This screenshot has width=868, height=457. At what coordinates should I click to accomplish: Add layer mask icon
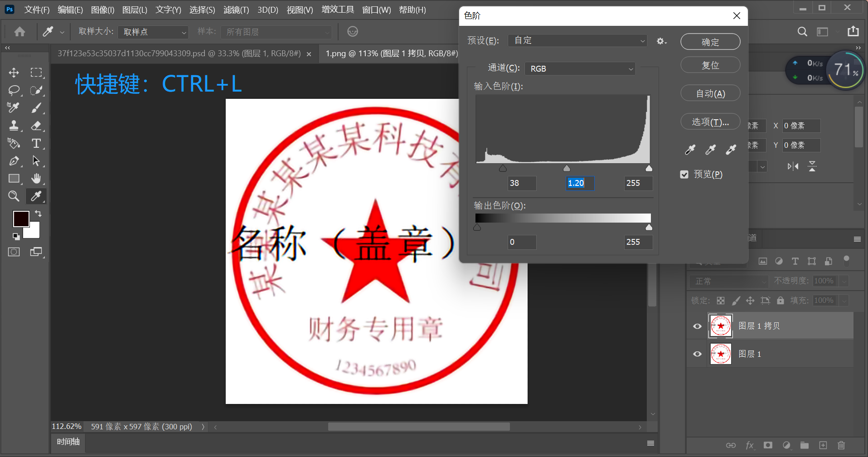click(768, 445)
